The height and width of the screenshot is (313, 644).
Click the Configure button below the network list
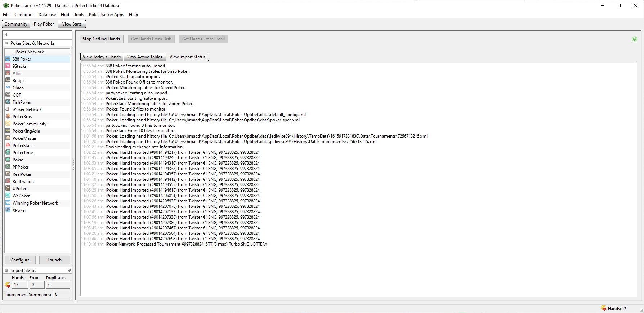(x=20, y=260)
